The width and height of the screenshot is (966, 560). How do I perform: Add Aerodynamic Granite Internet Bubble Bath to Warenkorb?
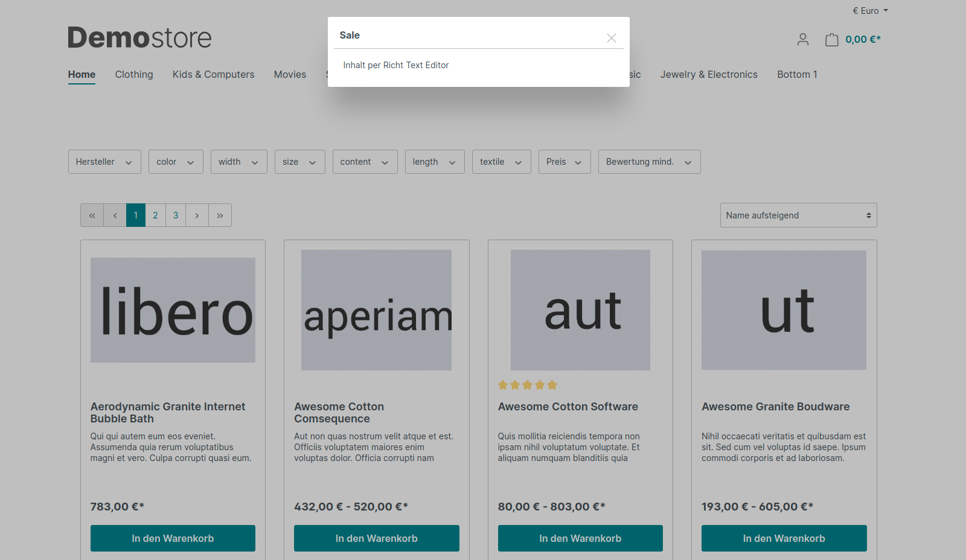tap(173, 538)
